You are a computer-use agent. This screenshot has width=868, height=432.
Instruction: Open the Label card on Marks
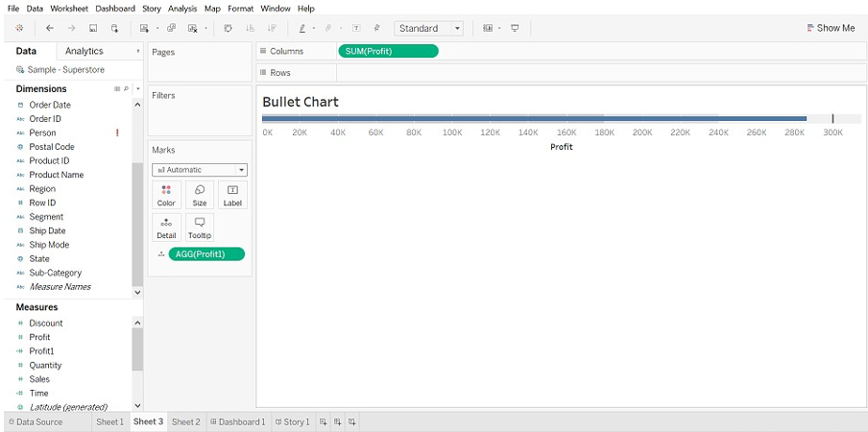(x=232, y=195)
